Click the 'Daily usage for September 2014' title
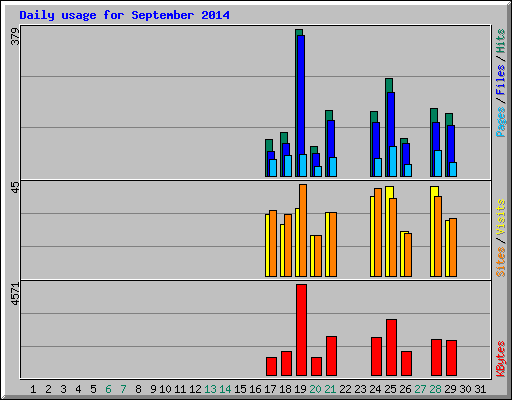512x400 pixels. tap(124, 15)
